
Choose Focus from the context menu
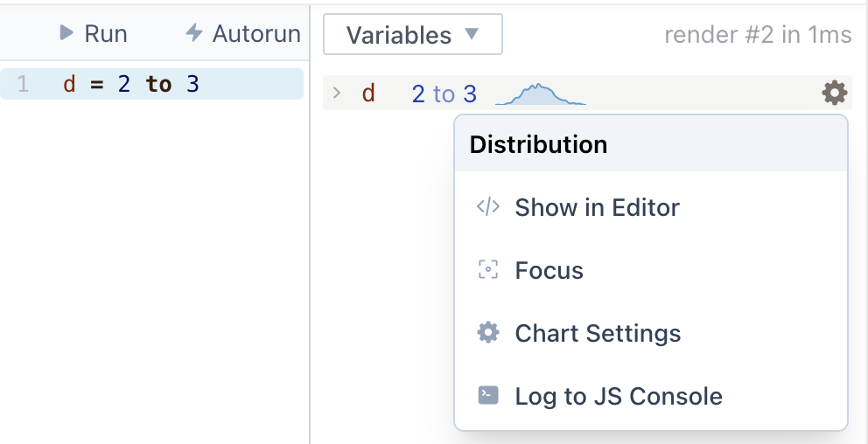[549, 270]
